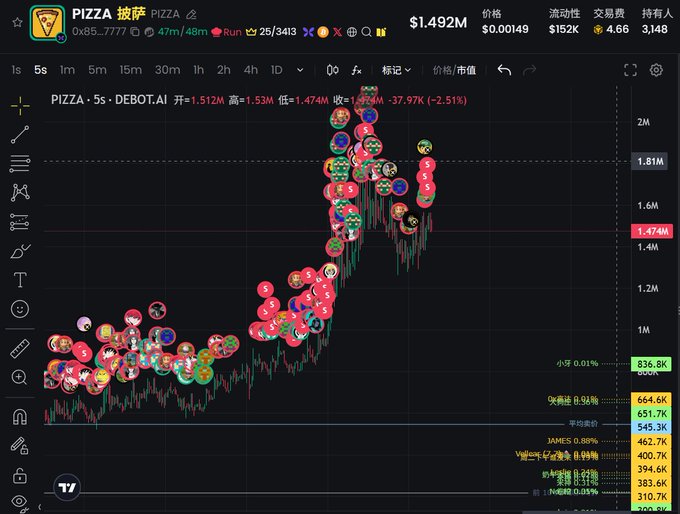The width and height of the screenshot is (680, 514).
Task: Toggle stay in drawing mode pencil-lock
Action: tap(20, 445)
